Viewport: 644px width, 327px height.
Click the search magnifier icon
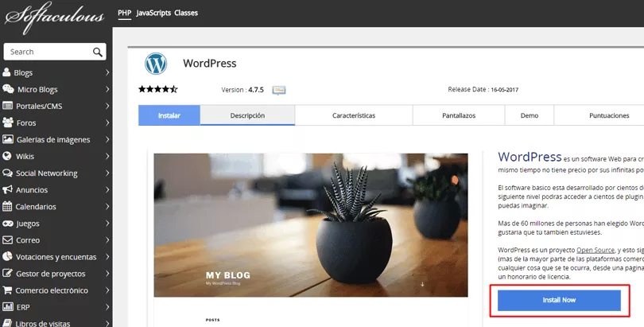97,52
